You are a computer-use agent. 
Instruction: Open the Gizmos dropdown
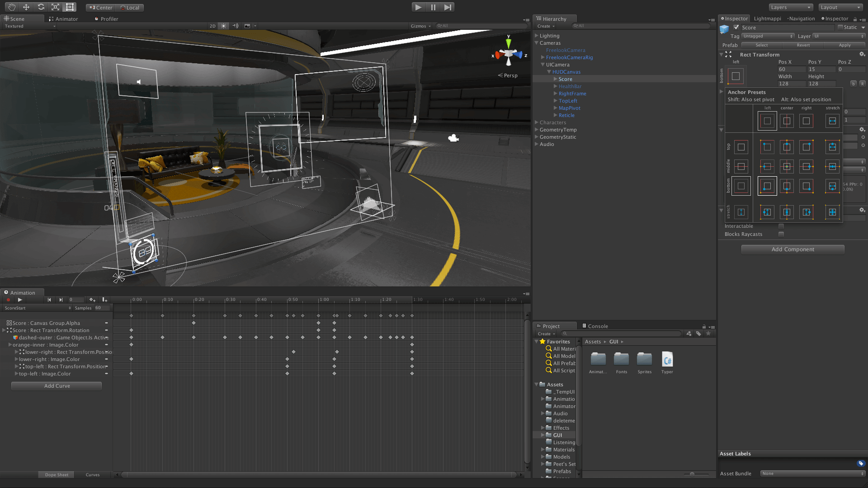click(420, 26)
